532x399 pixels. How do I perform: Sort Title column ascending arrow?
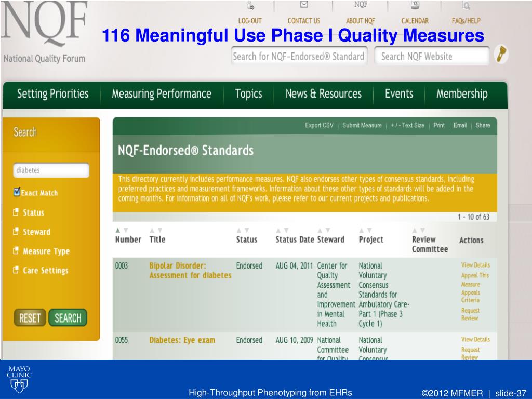click(152, 230)
